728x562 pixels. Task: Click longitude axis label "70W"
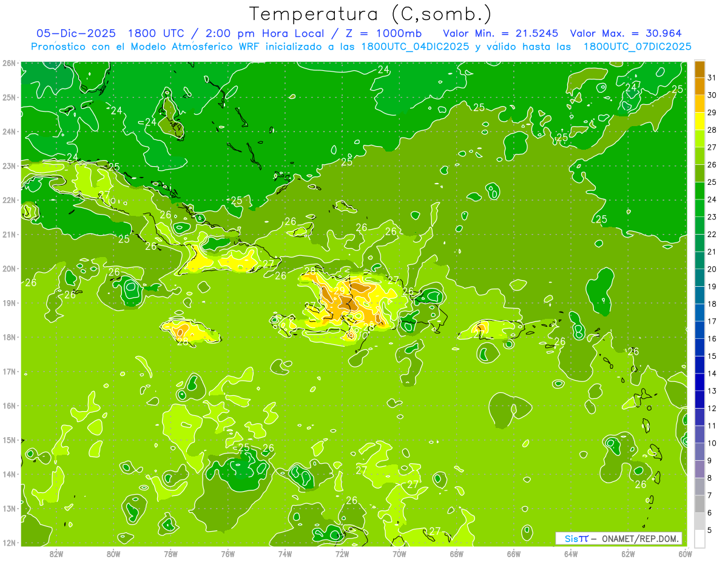[399, 554]
